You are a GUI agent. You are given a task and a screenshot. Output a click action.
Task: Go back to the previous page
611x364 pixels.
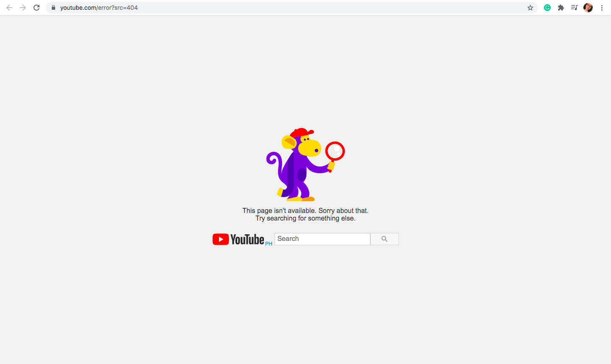coord(9,8)
